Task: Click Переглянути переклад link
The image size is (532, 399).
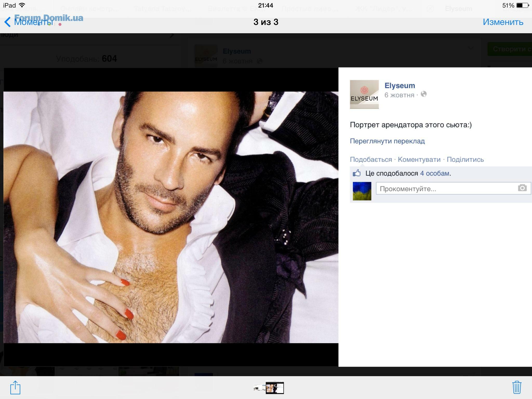Action: [387, 141]
